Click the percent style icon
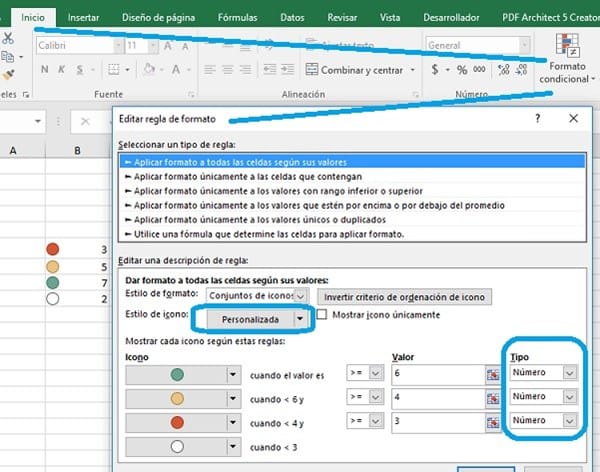600x472 pixels. [x=462, y=70]
